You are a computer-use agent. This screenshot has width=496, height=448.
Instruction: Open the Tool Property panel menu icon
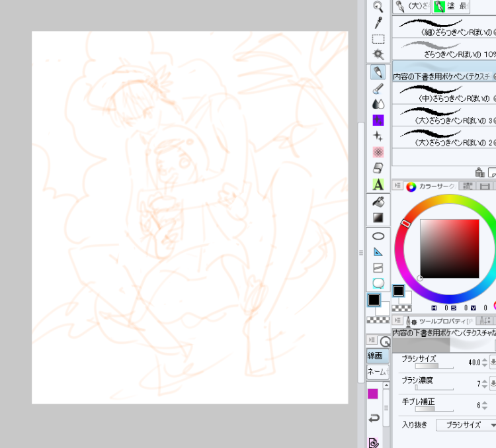[397, 320]
